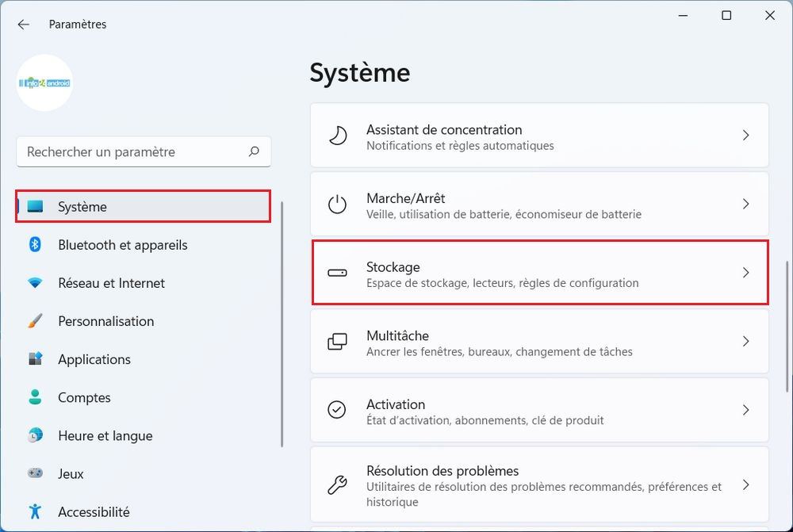Expand the Stockage chevron arrow
The height and width of the screenshot is (532, 793).
pos(745,273)
